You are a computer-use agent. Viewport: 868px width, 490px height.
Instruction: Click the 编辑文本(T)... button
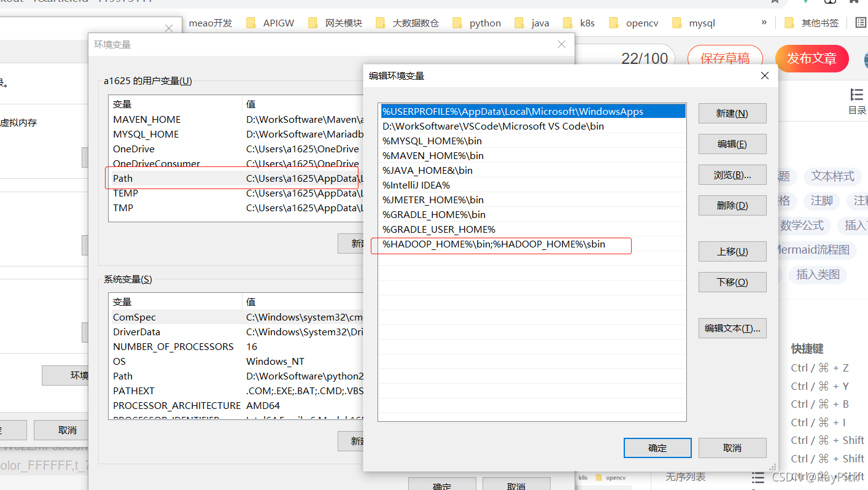point(732,329)
